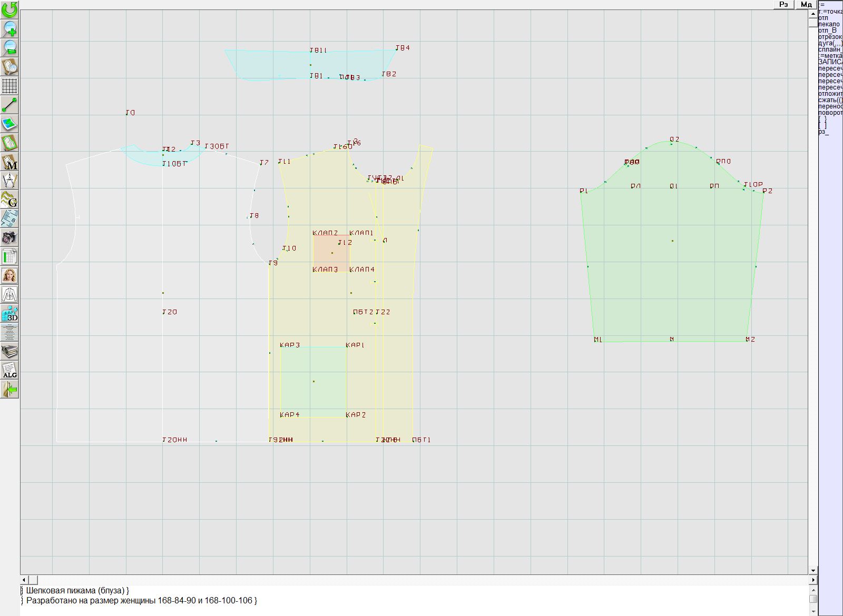Choose the 'поворот' command in the right list
This screenshot has height=616, width=843.
pos(830,113)
